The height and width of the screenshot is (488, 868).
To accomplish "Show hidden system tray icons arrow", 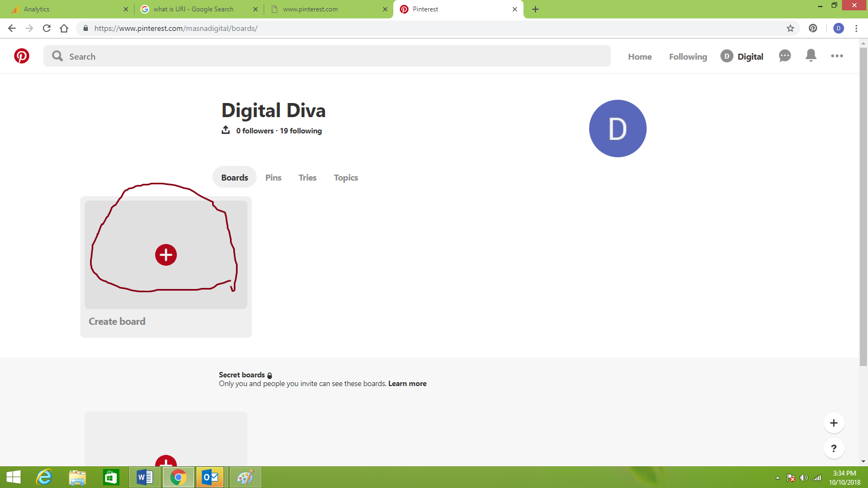I will coord(777,478).
